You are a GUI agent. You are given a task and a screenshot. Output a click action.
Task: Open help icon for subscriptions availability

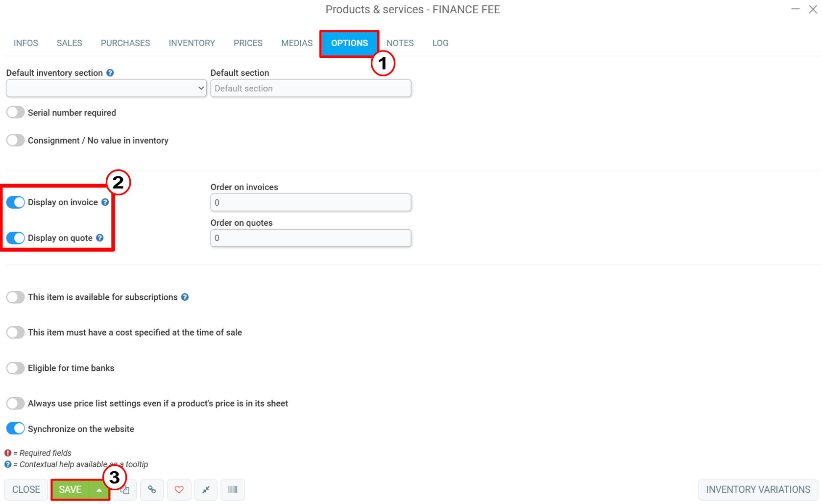pos(185,297)
